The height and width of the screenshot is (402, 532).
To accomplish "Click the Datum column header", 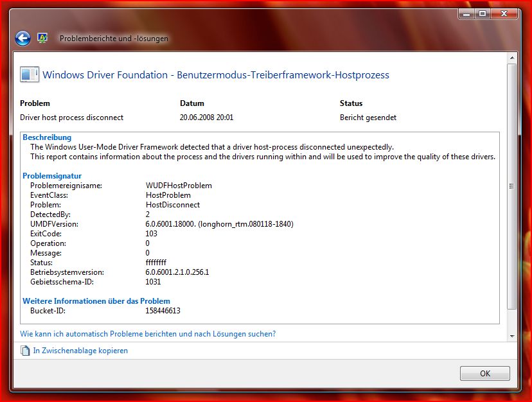I will coord(191,103).
